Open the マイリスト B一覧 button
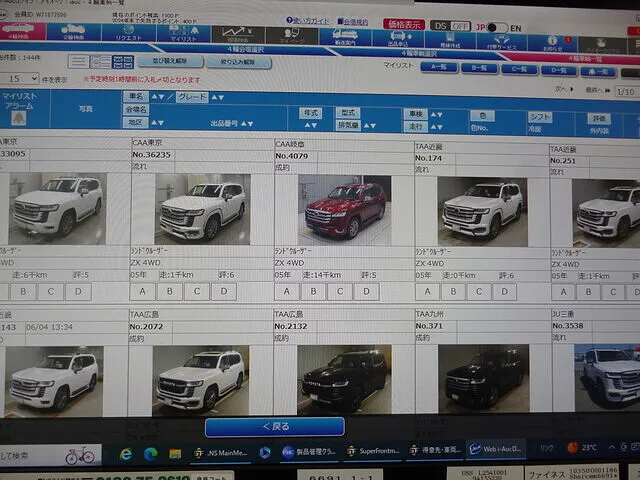Viewport: 640px width, 480px height. (x=479, y=68)
